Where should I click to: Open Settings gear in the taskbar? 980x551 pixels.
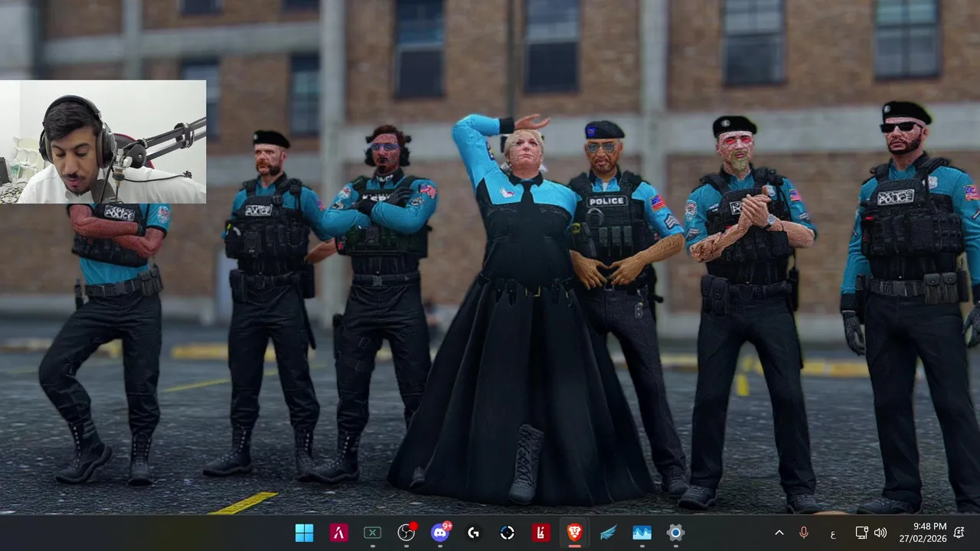click(x=675, y=533)
